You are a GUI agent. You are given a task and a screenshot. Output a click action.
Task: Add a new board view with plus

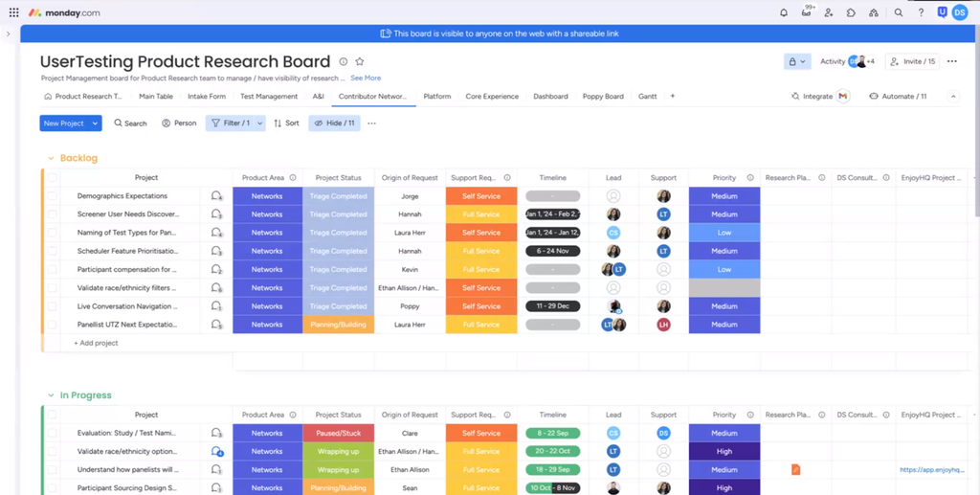click(x=673, y=97)
